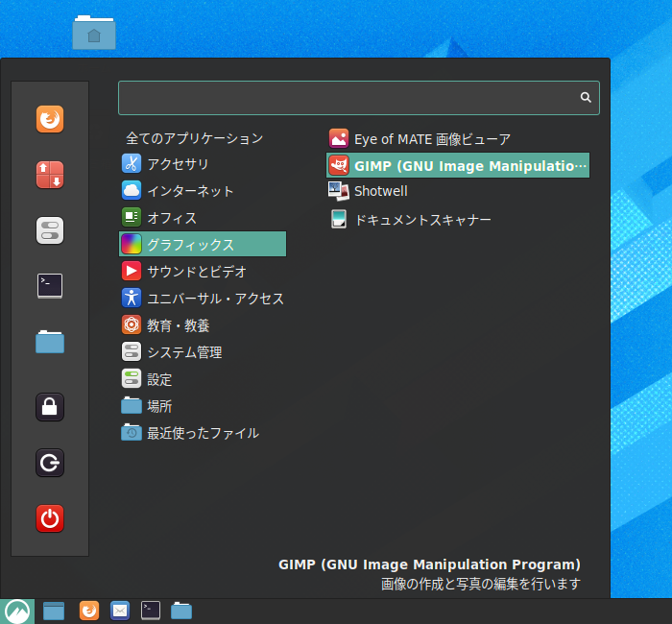Open Terminal from the taskbar
Image resolution: width=672 pixels, height=624 pixels.
point(151,612)
